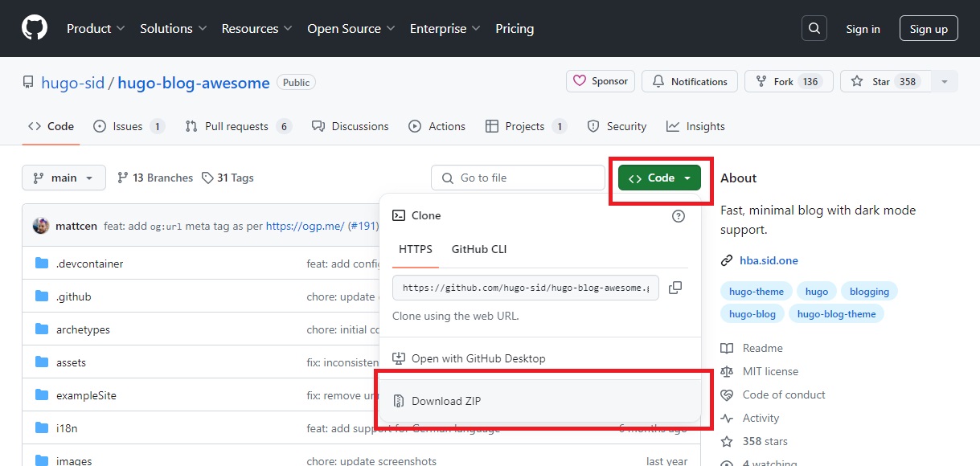Click the star icon beside 358 stars

click(x=727, y=441)
